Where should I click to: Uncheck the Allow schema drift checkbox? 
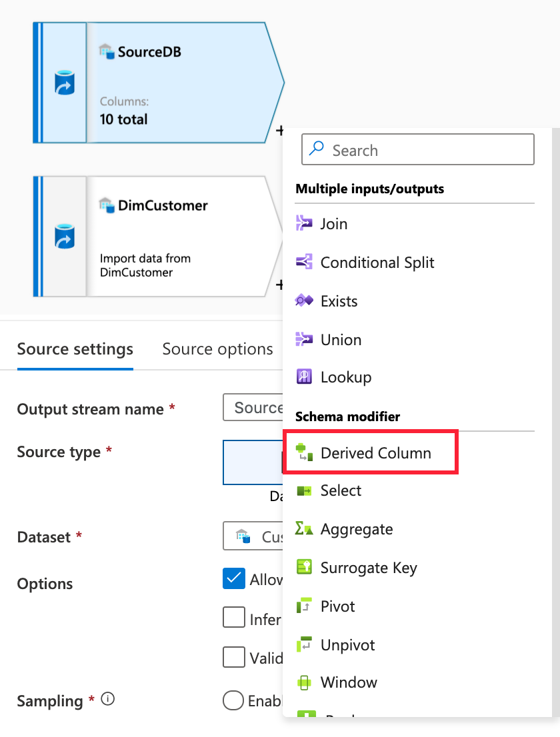click(234, 578)
